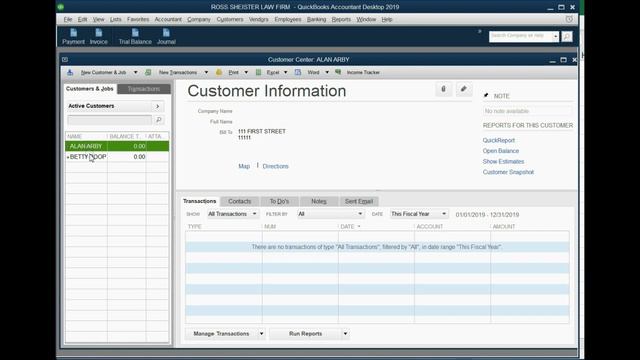Image resolution: width=640 pixels, height=360 pixels.
Task: Open the Manage Transactions dropdown arrow
Action: pyautogui.click(x=261, y=334)
